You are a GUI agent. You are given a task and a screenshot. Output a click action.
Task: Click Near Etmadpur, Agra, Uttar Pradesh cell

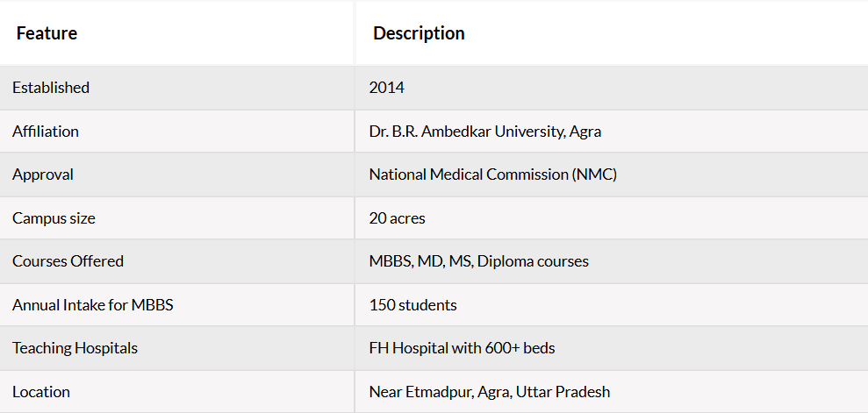coord(490,391)
